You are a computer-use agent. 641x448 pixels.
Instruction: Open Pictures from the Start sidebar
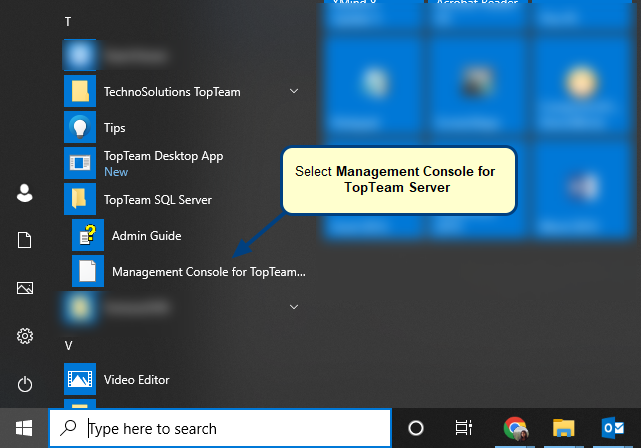pyautogui.click(x=25, y=288)
